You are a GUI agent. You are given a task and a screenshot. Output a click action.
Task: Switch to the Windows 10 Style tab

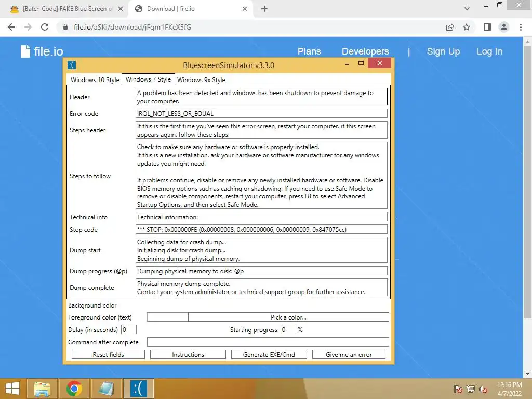tap(95, 80)
